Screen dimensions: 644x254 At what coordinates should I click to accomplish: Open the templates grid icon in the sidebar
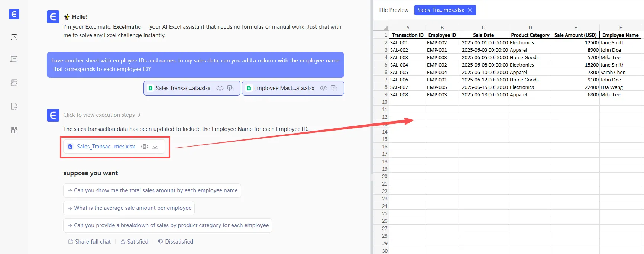click(14, 130)
